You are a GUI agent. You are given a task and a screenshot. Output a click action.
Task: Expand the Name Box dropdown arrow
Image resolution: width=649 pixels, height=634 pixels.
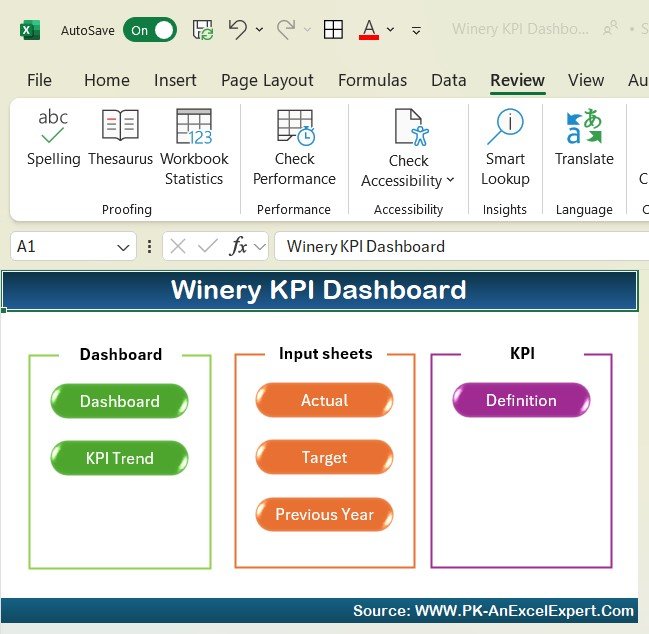[123, 247]
